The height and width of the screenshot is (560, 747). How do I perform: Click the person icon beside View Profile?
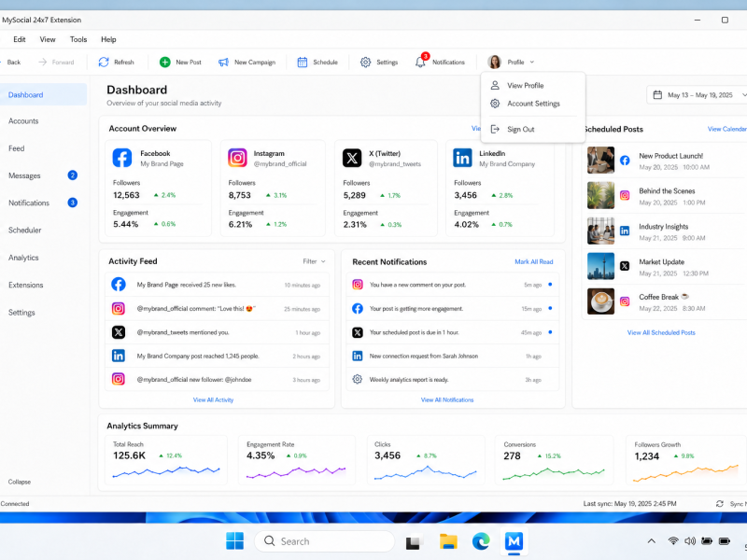tap(495, 85)
